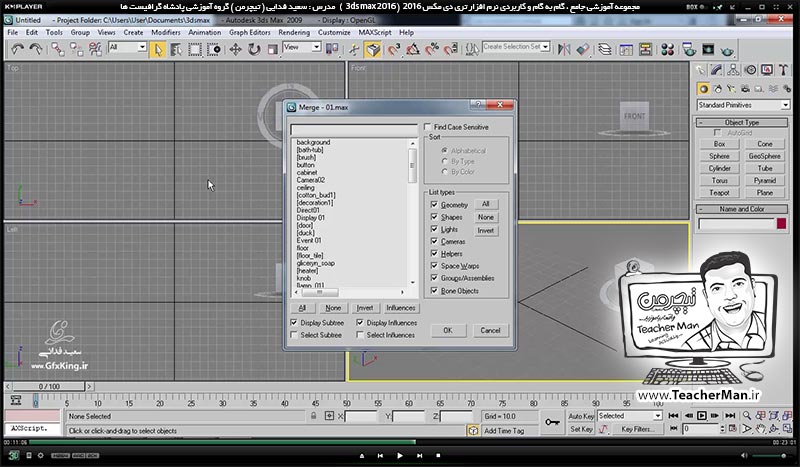Click Cancel in the Merge dialog
The height and width of the screenshot is (467, 800).
[490, 330]
